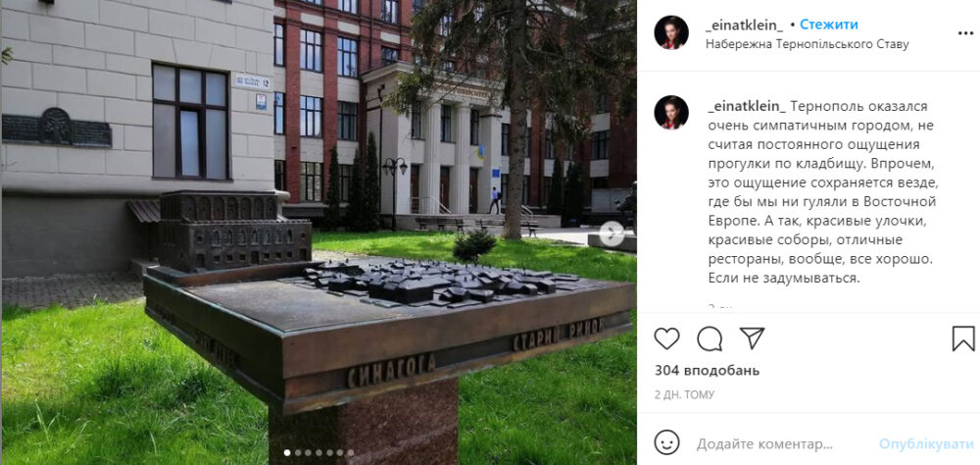Screen dimensions: 980x465
Task: Open comments via speech bubble icon
Action: tap(710, 338)
